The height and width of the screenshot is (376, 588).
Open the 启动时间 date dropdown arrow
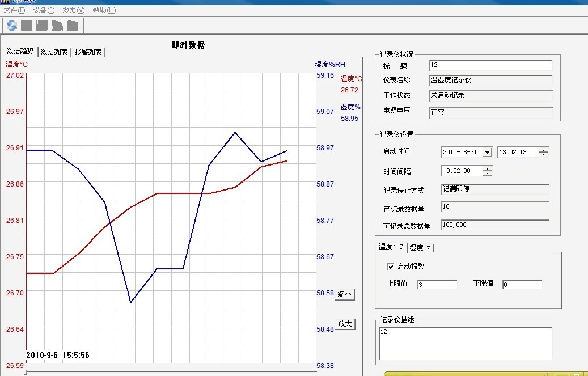pyautogui.click(x=487, y=152)
